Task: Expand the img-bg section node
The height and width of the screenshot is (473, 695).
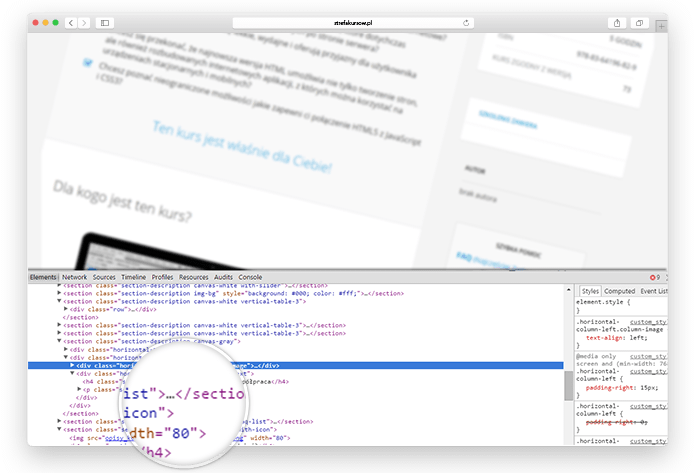Action: (59, 294)
